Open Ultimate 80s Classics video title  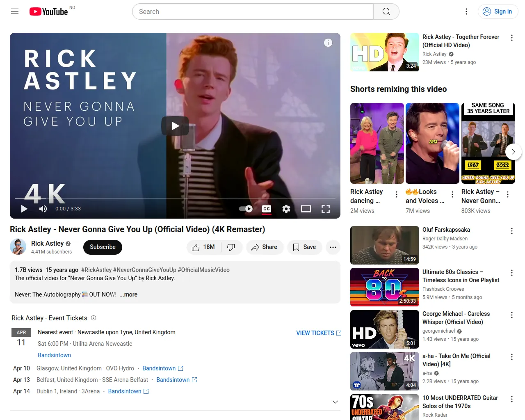coord(461,276)
